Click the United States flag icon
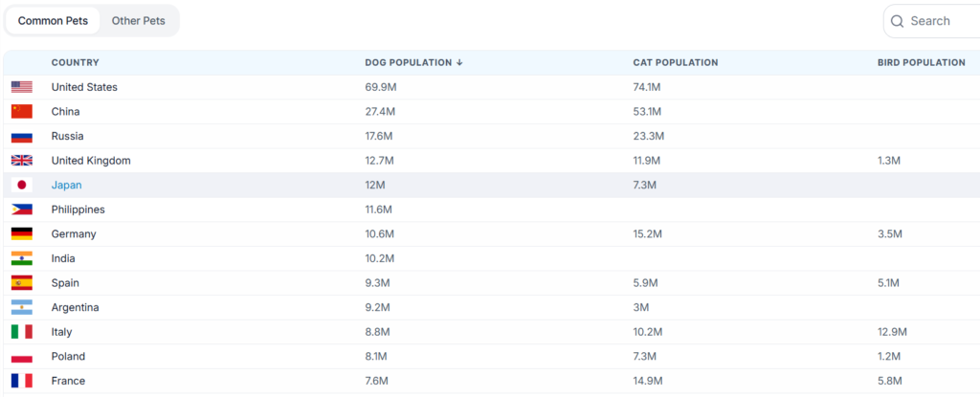This screenshot has width=980, height=397. [22, 87]
